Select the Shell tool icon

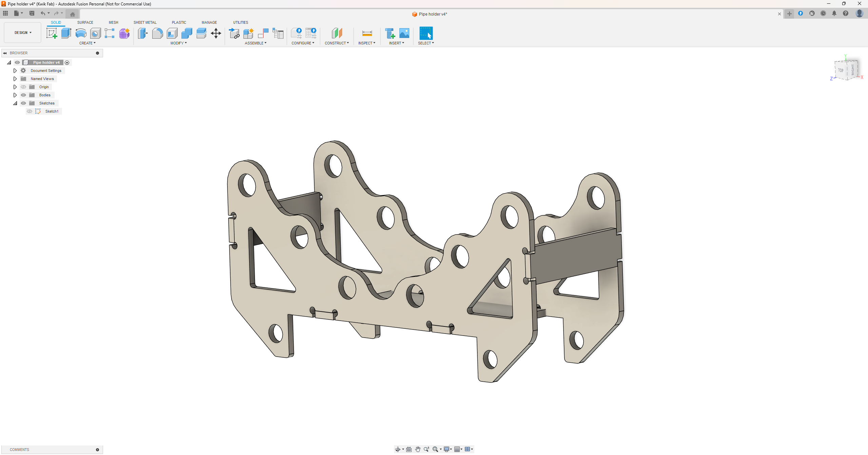pyautogui.click(x=172, y=33)
